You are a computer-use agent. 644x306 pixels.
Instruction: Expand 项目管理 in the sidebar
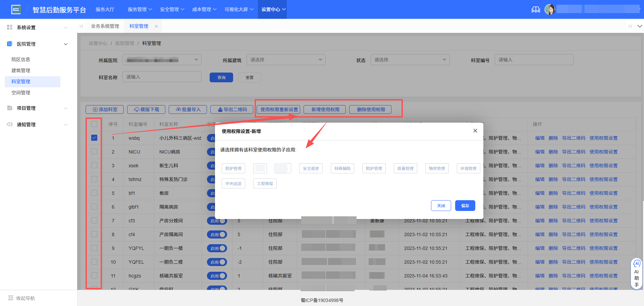37,108
